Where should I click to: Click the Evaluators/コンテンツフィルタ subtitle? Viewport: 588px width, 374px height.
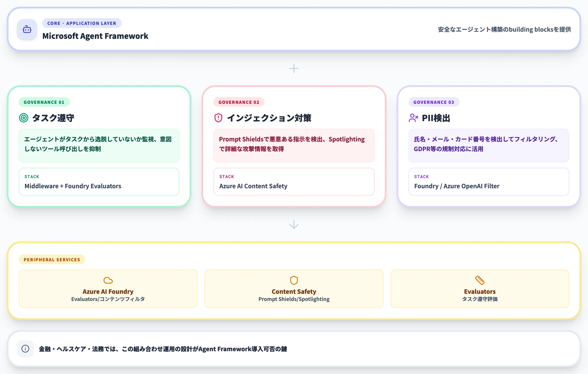pos(108,299)
